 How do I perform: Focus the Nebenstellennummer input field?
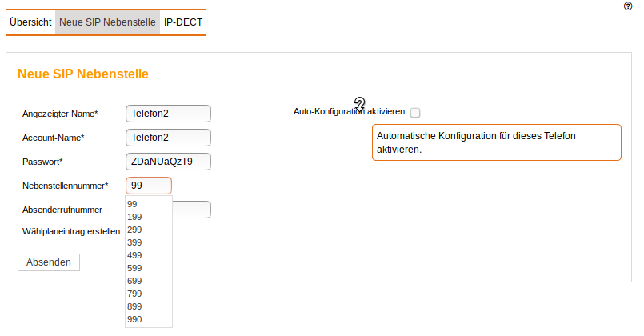point(149,186)
